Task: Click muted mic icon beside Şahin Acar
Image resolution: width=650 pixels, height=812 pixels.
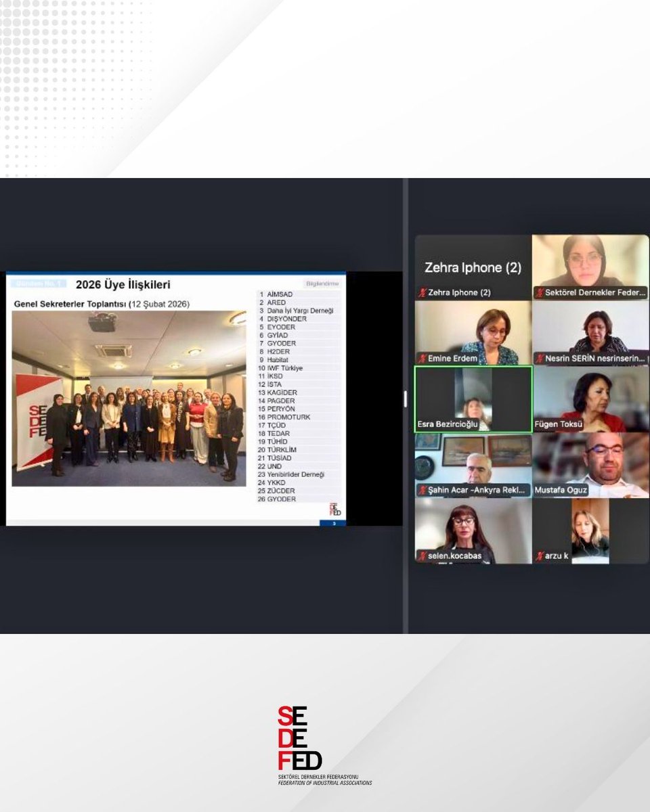Action: pyautogui.click(x=422, y=490)
